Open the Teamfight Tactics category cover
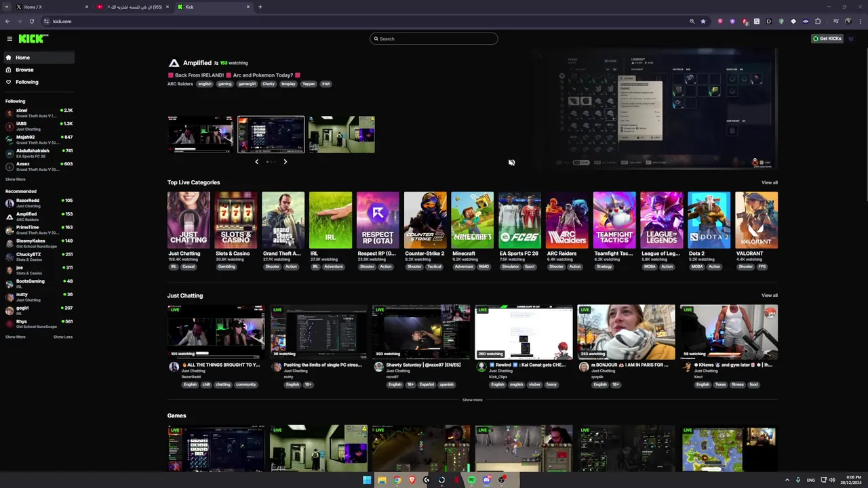The height and width of the screenshot is (488, 868). tap(614, 220)
